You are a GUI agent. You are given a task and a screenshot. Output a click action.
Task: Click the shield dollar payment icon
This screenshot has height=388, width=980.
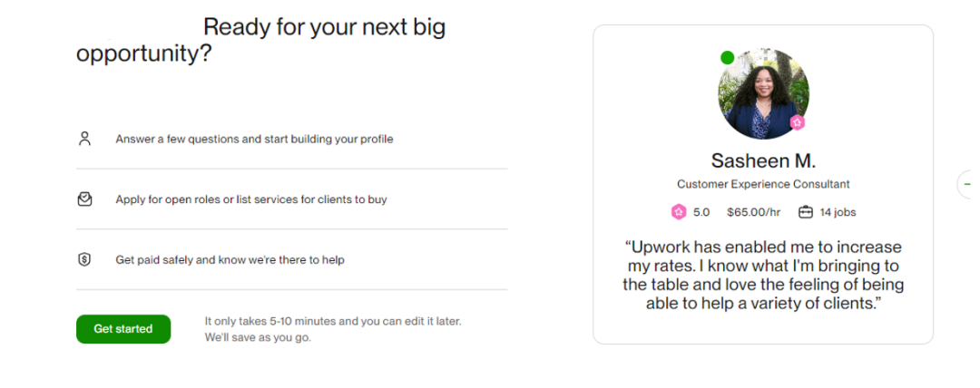tap(84, 260)
